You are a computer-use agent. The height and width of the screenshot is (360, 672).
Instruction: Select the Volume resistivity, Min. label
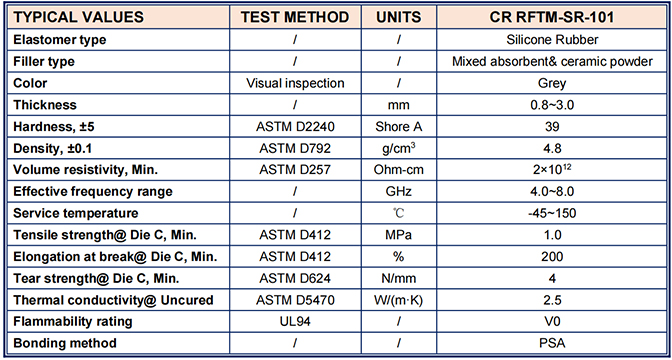pos(86,170)
